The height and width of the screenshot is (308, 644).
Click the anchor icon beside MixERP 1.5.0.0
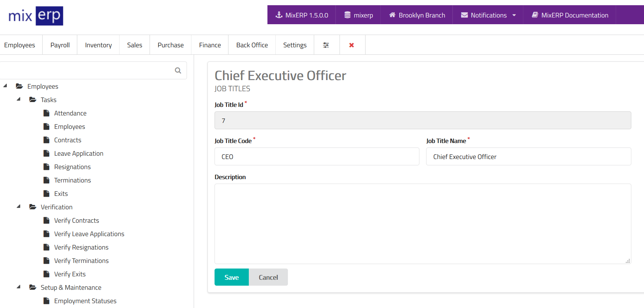tap(279, 15)
